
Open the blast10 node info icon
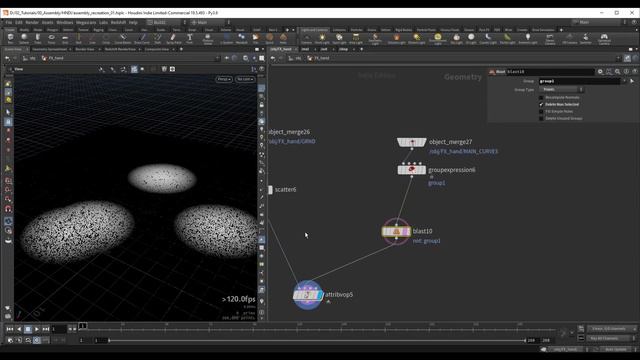pyautogui.click(x=626, y=71)
